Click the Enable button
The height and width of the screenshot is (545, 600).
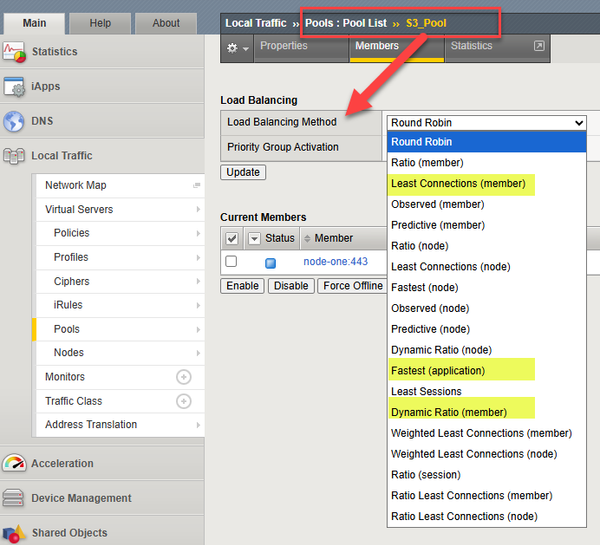coord(242,286)
